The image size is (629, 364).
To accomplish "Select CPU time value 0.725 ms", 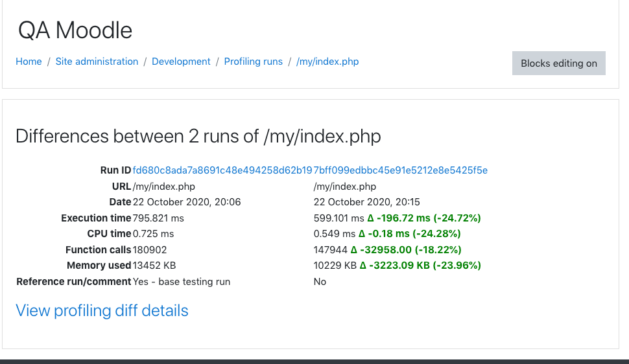I will (153, 234).
